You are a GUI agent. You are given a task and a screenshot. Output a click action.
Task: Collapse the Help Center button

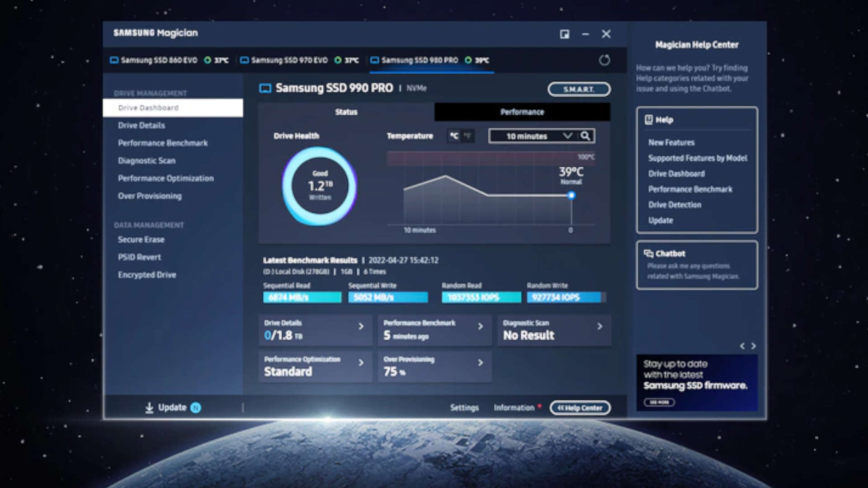point(580,408)
